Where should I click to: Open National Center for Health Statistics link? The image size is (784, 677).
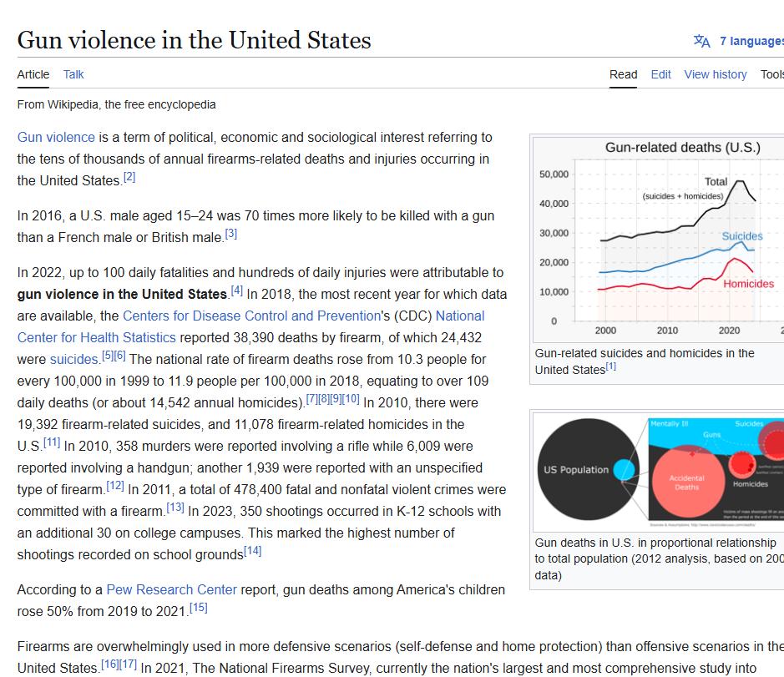97,337
